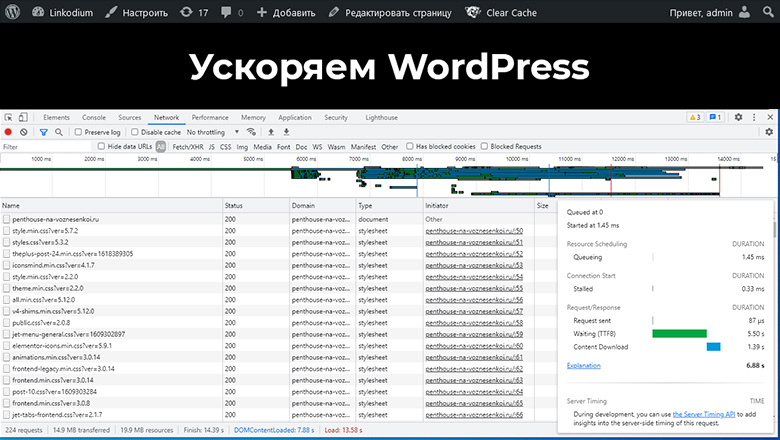The image size is (780, 440).
Task: View the 17 pending updates
Action: tap(194, 12)
